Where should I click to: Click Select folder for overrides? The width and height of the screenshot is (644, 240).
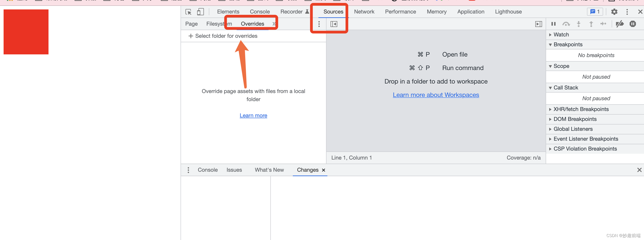coord(226,36)
